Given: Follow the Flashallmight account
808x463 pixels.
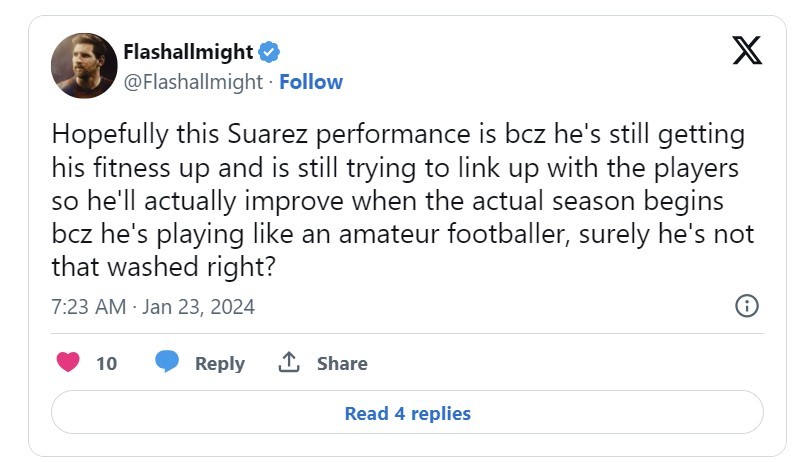Looking at the screenshot, I should point(311,82).
